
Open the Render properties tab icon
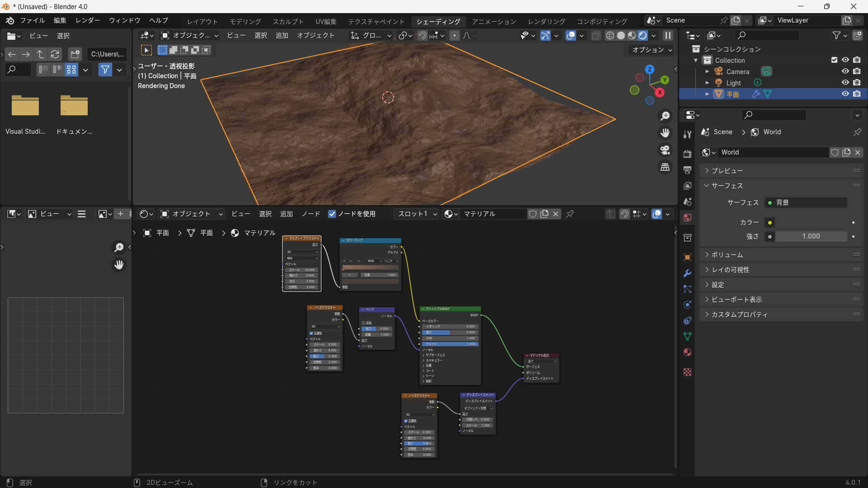tap(687, 154)
